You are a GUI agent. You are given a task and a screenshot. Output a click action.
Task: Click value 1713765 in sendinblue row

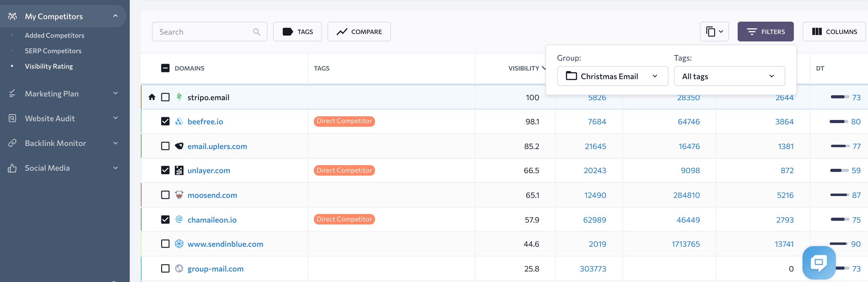tap(685, 244)
